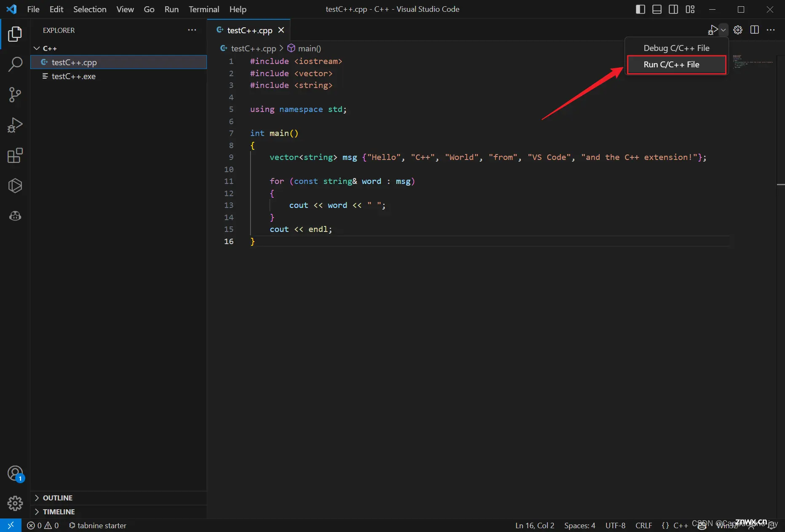785x532 pixels.
Task: Open the Copilot-style robot icon in activity bar
Action: 15,216
